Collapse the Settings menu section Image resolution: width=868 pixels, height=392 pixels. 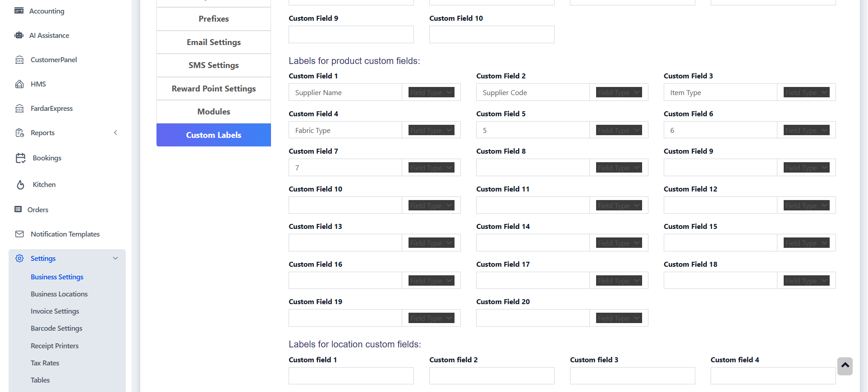115,258
